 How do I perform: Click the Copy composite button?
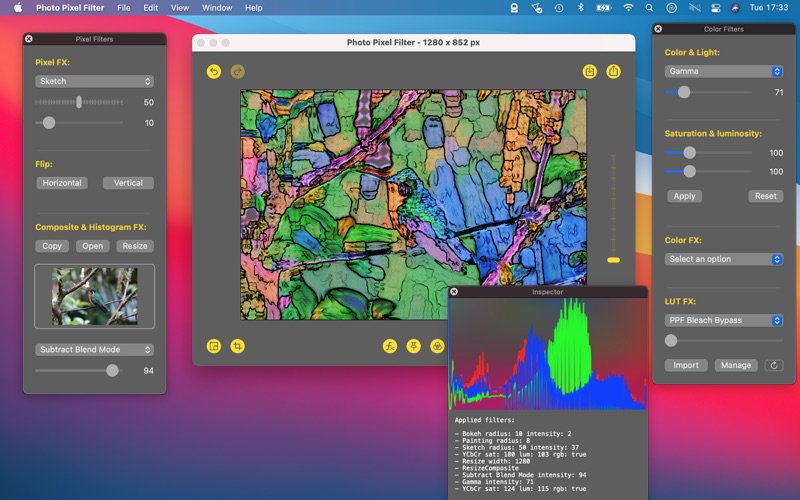[52, 246]
